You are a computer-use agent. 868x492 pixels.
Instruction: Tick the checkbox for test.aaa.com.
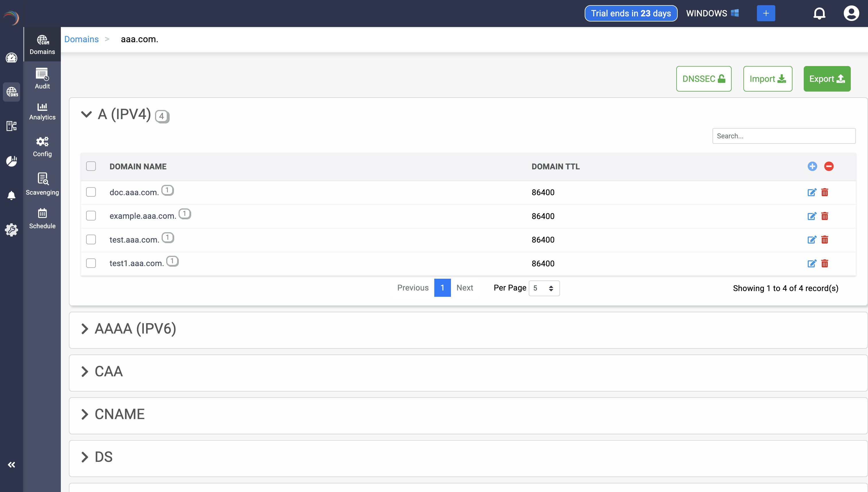coord(91,240)
